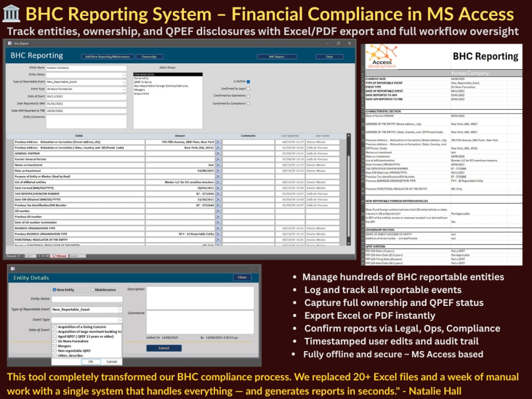Check Confirmed by Operations
The height and width of the screenshot is (399, 532).
(x=248, y=96)
